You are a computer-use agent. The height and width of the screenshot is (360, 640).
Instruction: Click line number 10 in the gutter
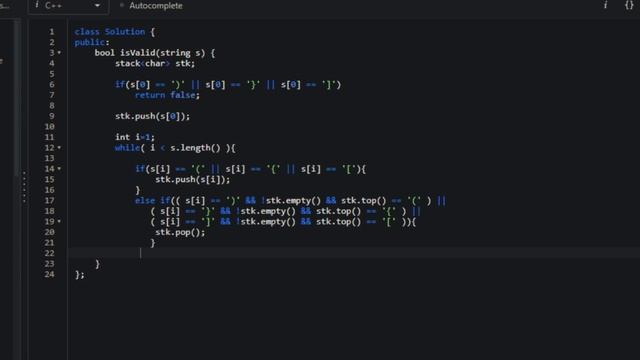49,127
